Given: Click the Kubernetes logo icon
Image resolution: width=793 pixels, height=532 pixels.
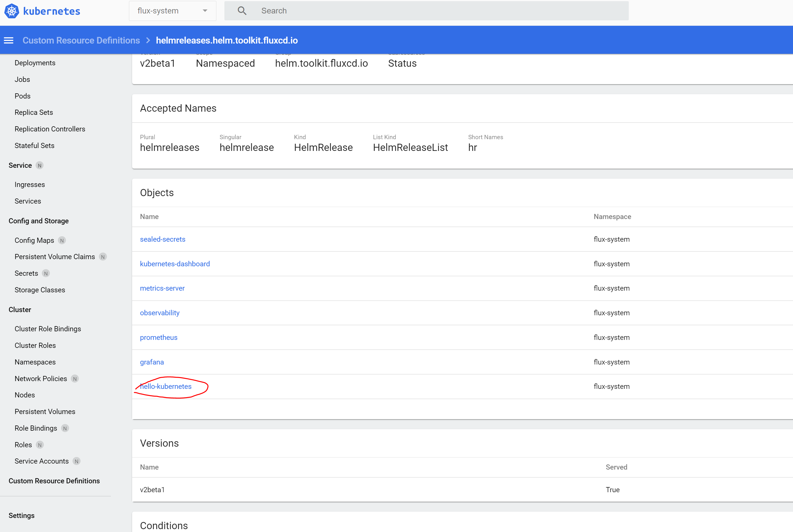Looking at the screenshot, I should [11, 11].
